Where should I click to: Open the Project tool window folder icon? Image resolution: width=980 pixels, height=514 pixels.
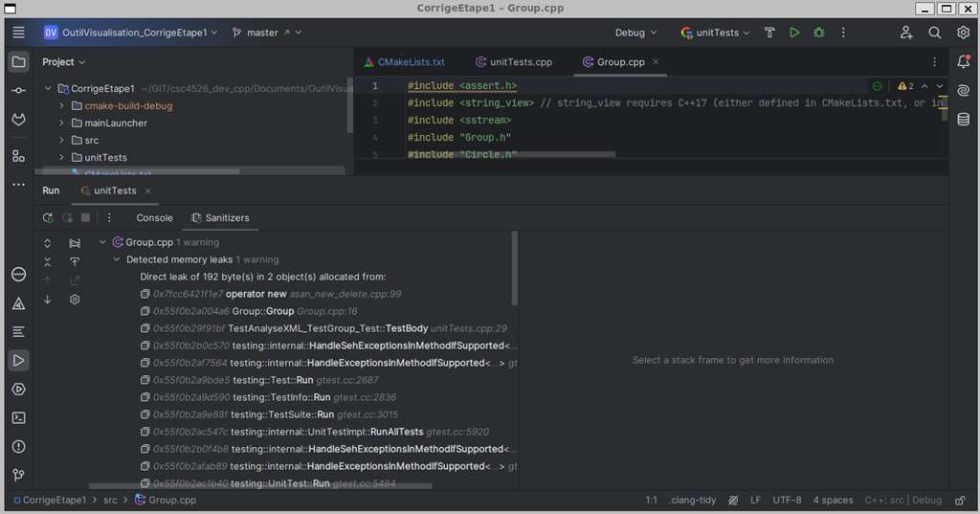click(x=19, y=62)
